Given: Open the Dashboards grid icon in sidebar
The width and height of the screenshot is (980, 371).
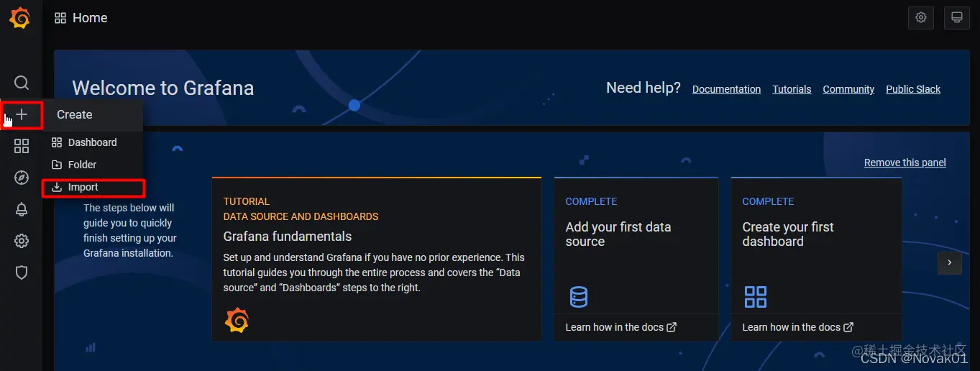Looking at the screenshot, I should click(x=22, y=146).
